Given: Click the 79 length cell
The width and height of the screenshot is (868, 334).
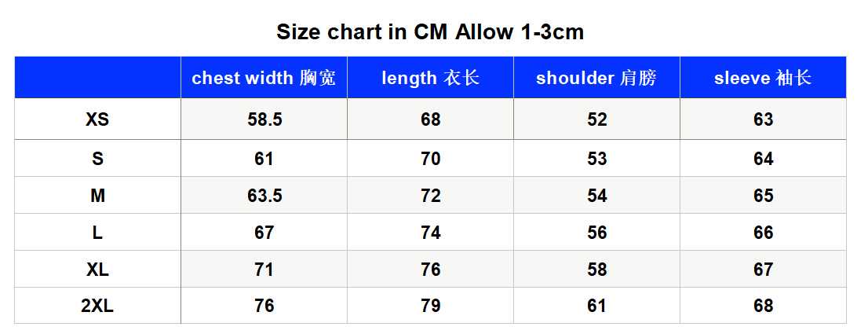Looking at the screenshot, I should click(x=431, y=306).
